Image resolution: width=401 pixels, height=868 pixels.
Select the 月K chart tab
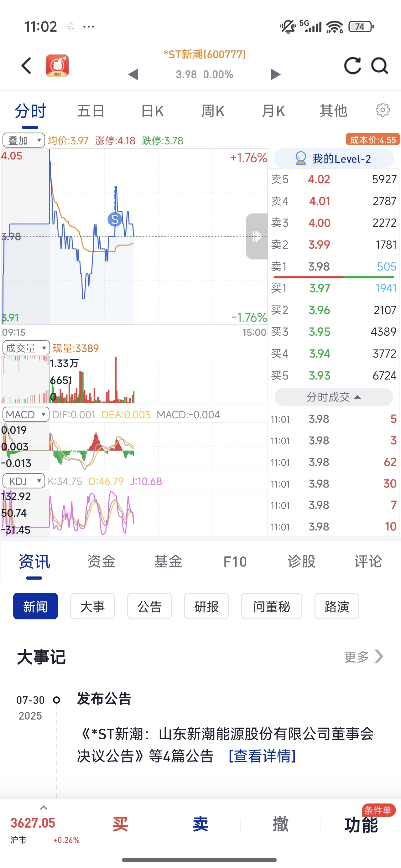coord(273,111)
